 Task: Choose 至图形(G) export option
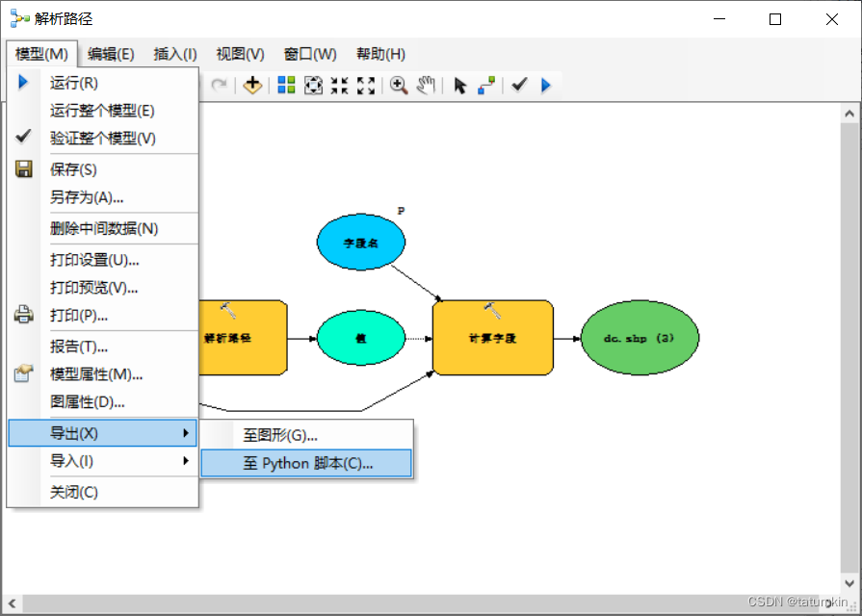(x=306, y=434)
